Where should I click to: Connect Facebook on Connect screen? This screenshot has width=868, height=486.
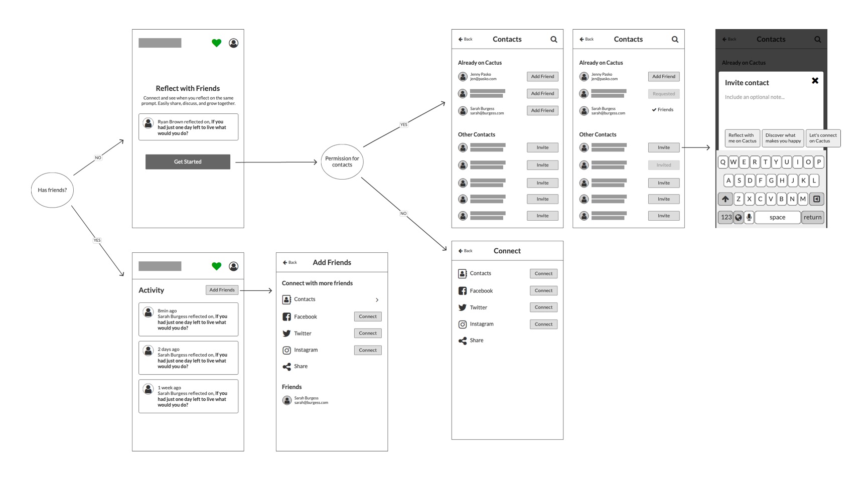click(543, 290)
